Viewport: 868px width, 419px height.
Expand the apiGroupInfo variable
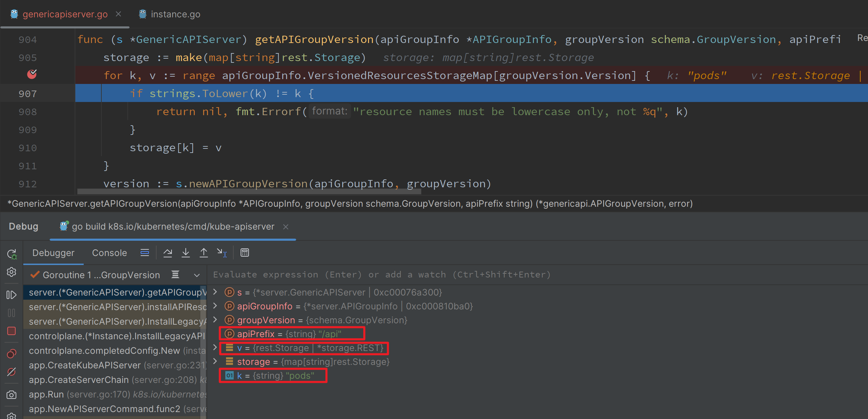[x=215, y=306]
